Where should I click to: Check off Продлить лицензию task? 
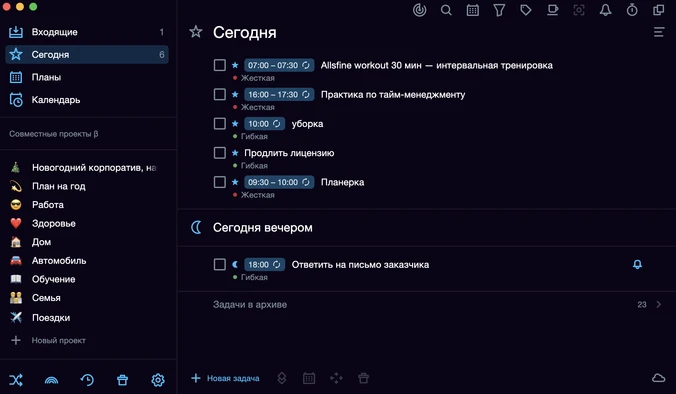point(219,153)
